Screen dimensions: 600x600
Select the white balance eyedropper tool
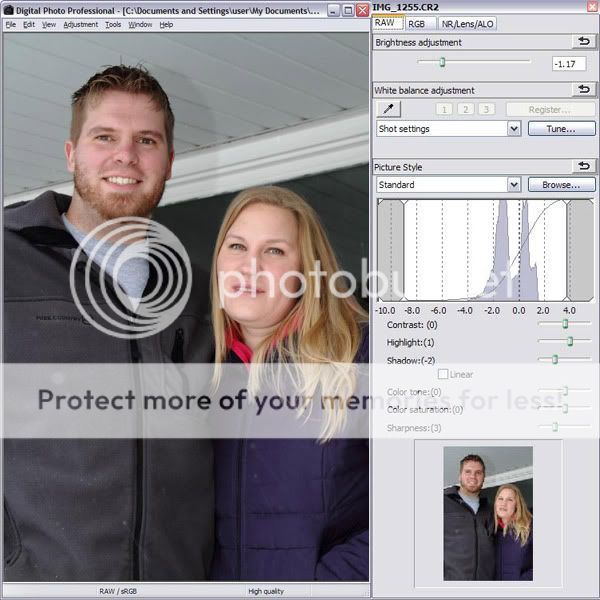388,109
